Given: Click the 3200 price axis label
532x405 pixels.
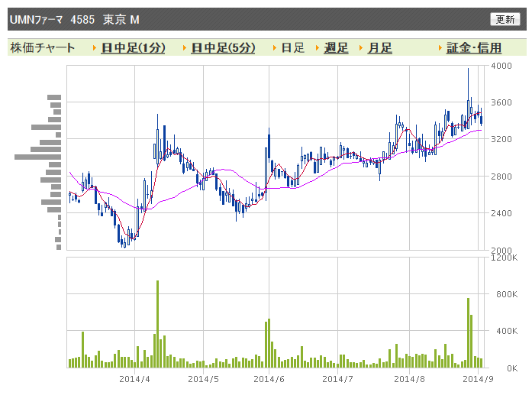Looking at the screenshot, I should [x=501, y=139].
